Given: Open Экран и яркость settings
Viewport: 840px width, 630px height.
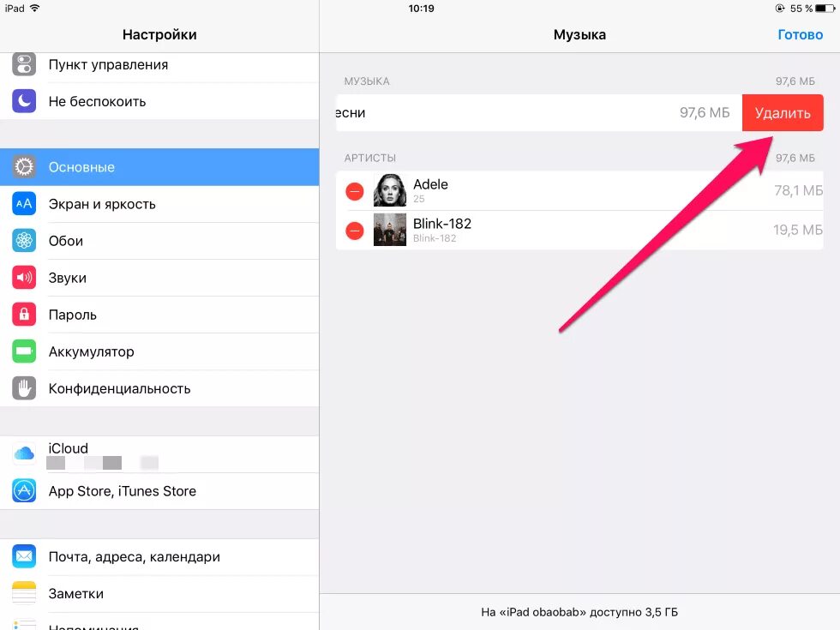Looking at the screenshot, I should click(x=159, y=204).
